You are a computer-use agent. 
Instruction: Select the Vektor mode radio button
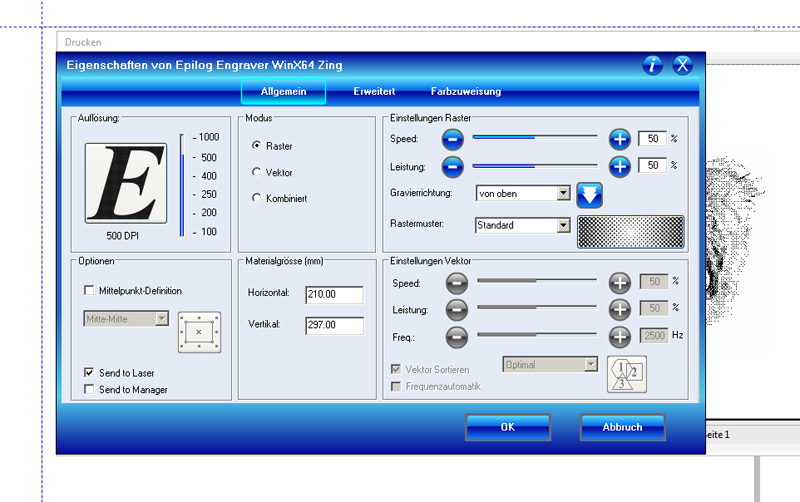click(257, 173)
